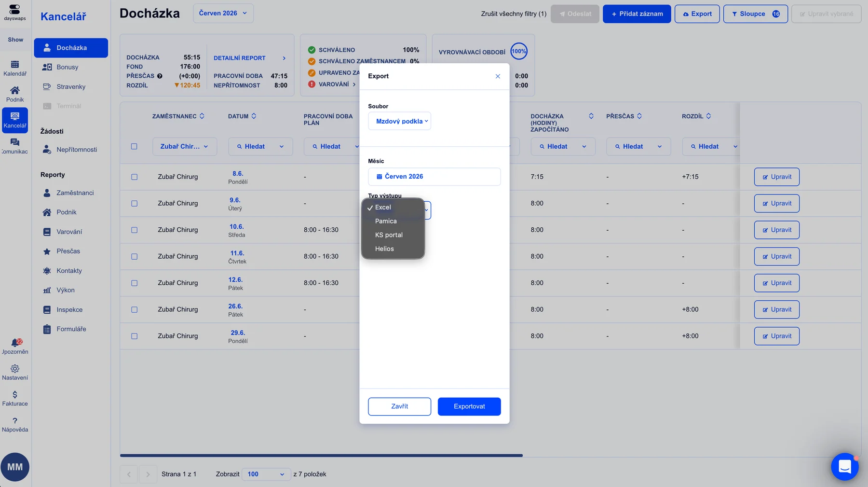Open the Komunikace chat icon
Viewport: 868px width, 487px height.
[x=15, y=146]
